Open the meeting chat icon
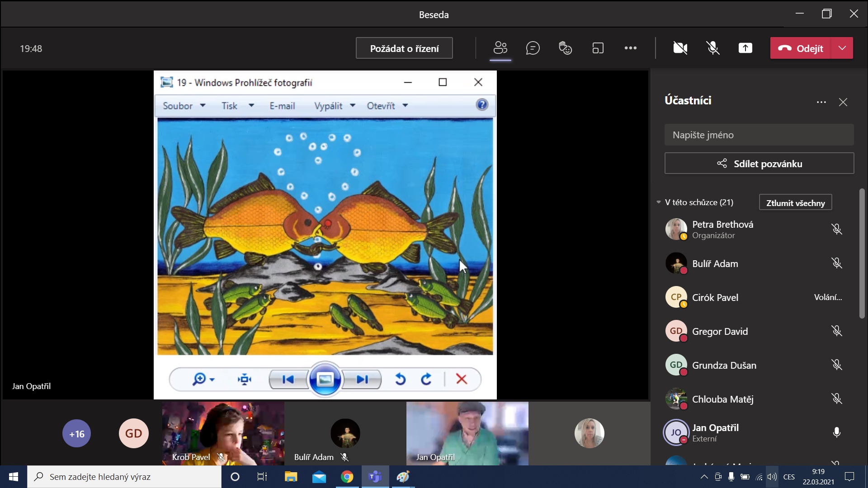Viewport: 868px width, 488px height. click(x=533, y=48)
